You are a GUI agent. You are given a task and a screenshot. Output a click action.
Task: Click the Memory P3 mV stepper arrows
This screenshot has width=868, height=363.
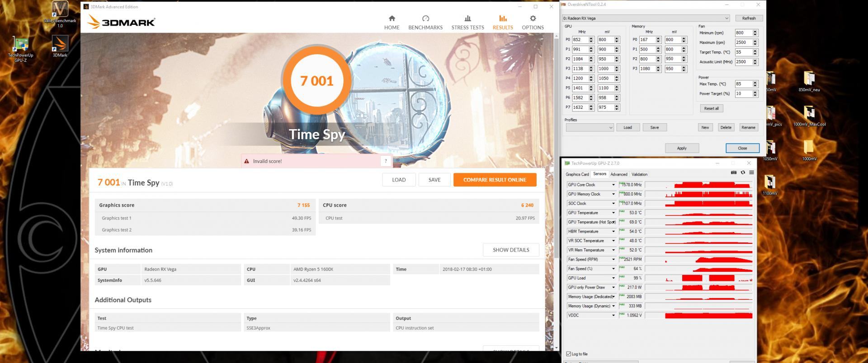pyautogui.click(x=684, y=69)
